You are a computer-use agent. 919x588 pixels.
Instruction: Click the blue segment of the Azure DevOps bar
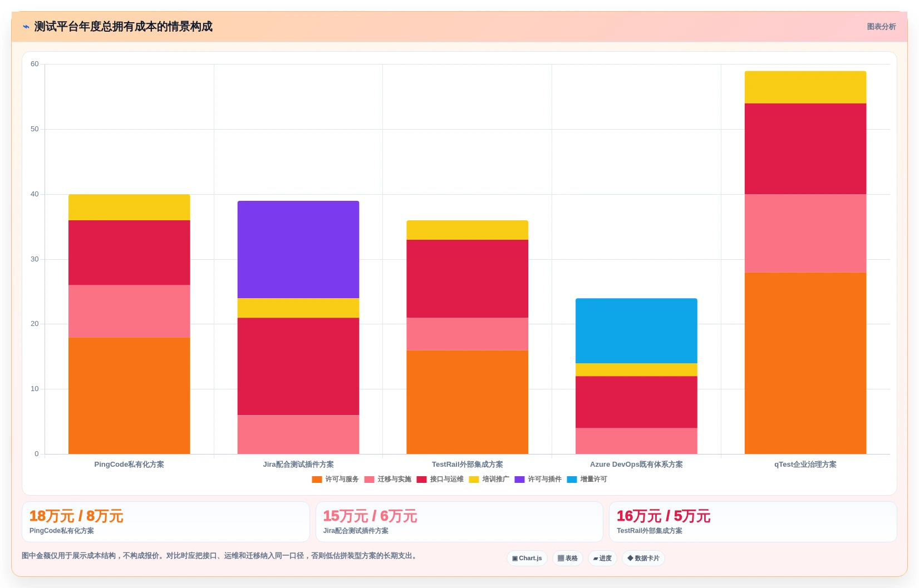pyautogui.click(x=636, y=331)
